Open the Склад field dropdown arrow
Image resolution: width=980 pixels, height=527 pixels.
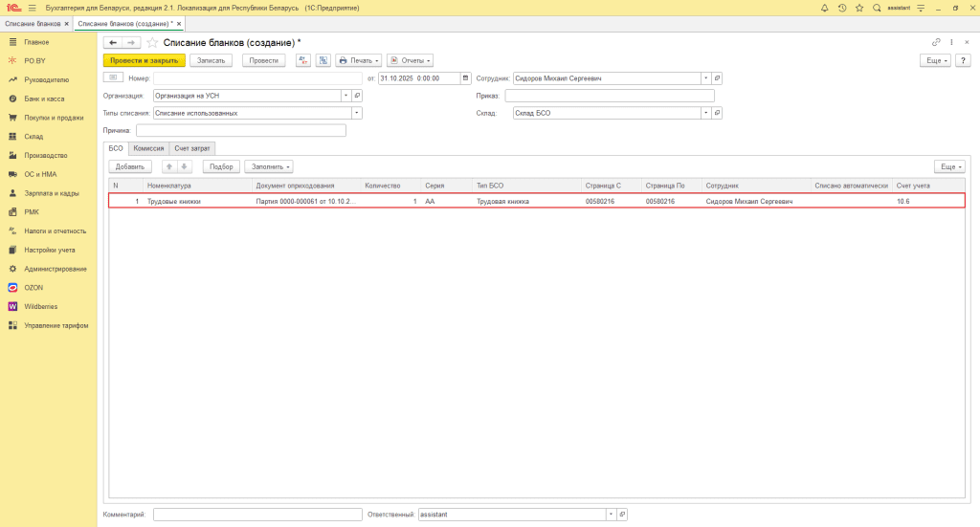point(706,113)
